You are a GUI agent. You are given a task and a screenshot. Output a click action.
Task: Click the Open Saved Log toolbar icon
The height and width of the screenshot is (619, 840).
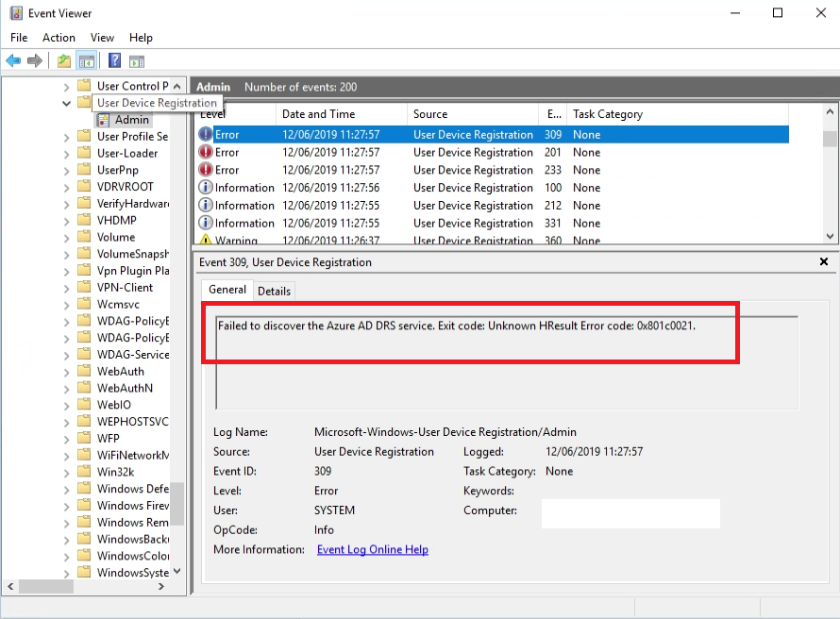63,61
